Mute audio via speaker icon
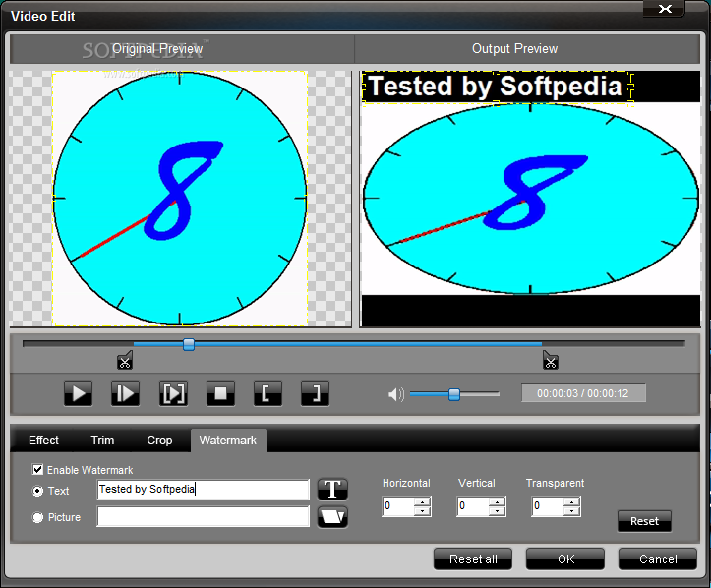711x588 pixels. (x=396, y=394)
